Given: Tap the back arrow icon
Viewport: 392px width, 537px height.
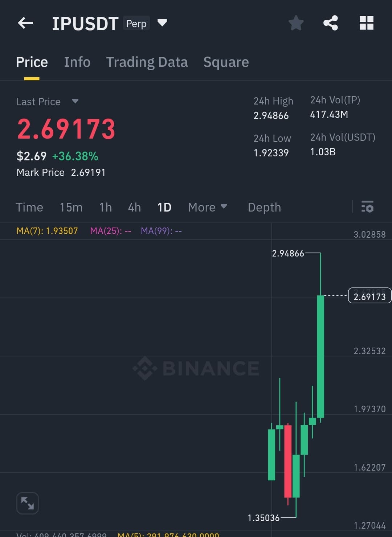Looking at the screenshot, I should tap(25, 23).
